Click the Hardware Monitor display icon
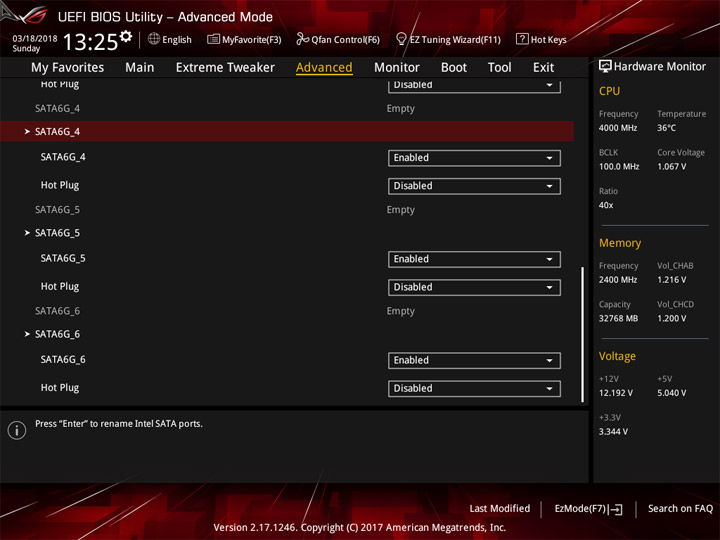This screenshot has width=720, height=540. click(605, 67)
